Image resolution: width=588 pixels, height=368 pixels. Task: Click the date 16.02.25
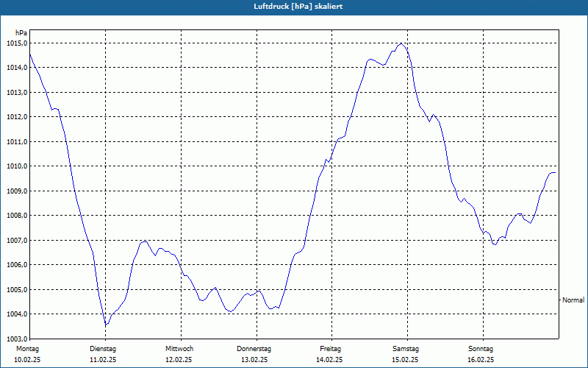[x=481, y=360]
